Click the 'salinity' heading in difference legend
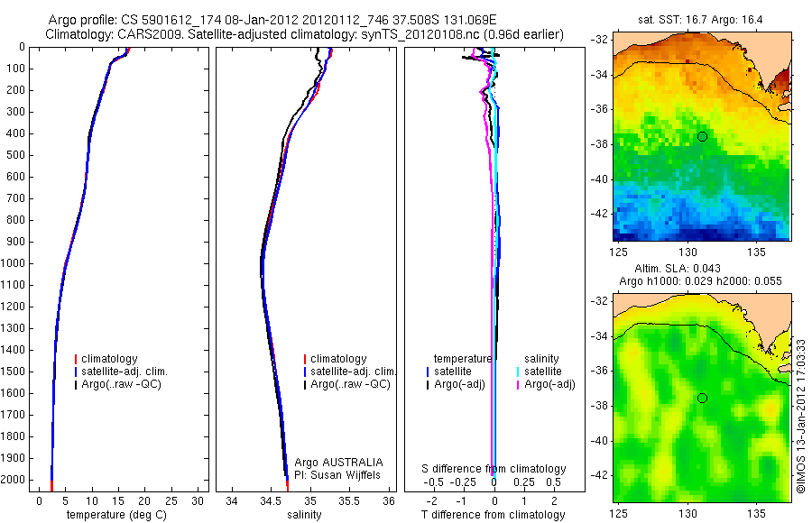 541,358
